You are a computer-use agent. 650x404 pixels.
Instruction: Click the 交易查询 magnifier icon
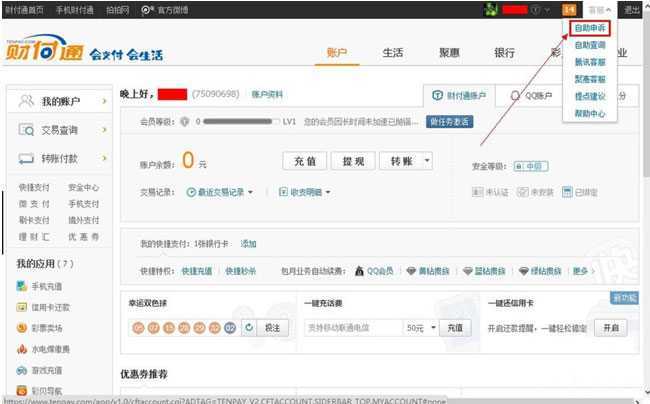pyautogui.click(x=26, y=130)
